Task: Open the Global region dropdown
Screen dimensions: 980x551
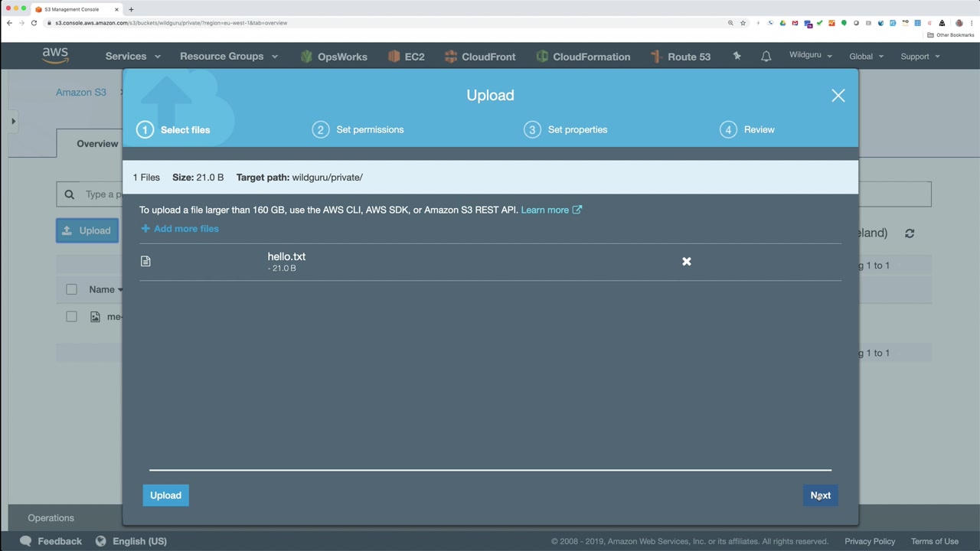Action: click(x=866, y=57)
